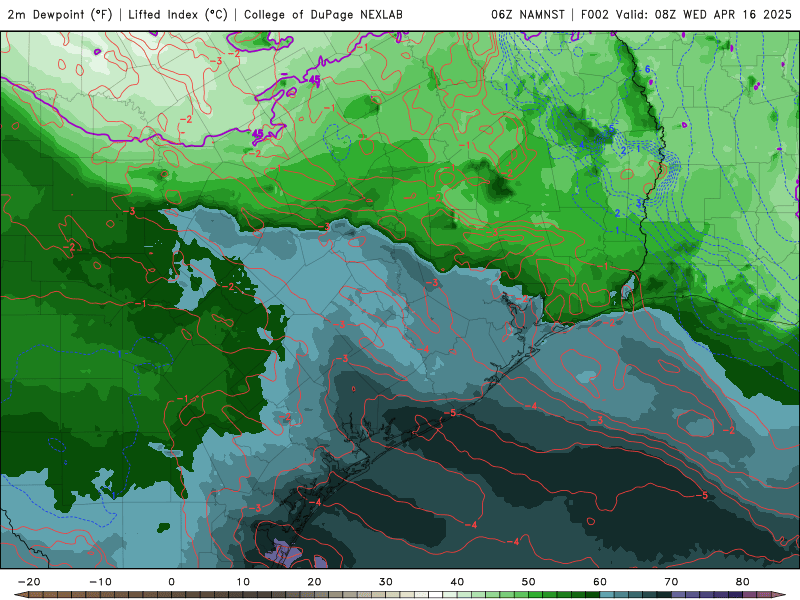Click the blue '5' lifted index contour label

coord(611,129)
